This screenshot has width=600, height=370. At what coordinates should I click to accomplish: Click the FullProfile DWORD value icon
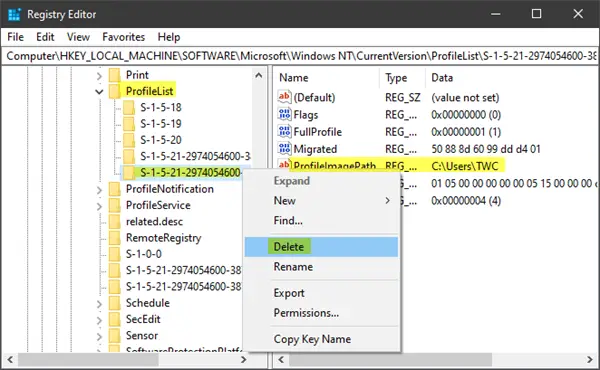284,132
